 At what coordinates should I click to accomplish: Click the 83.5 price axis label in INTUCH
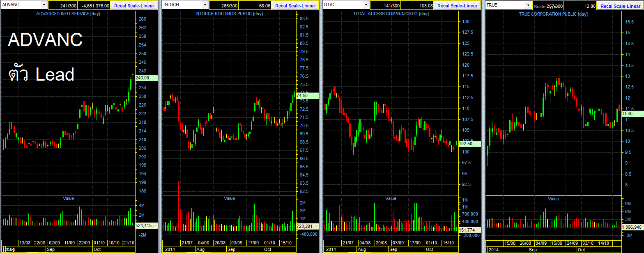click(304, 19)
